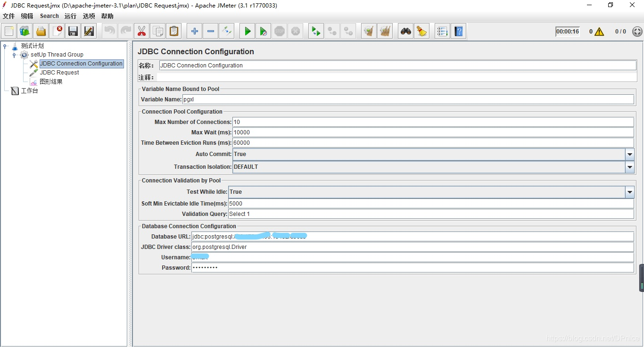Click the Redo arrow icon
644x347 pixels.
126,32
